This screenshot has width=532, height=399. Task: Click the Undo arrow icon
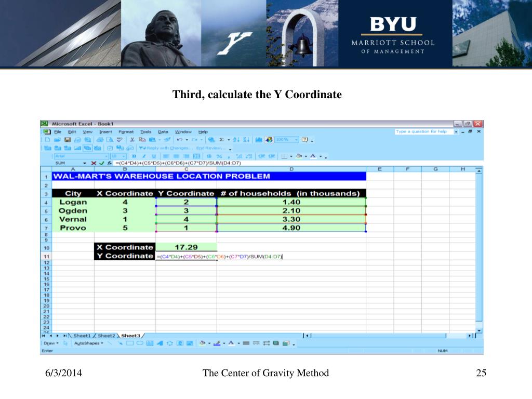[180, 140]
